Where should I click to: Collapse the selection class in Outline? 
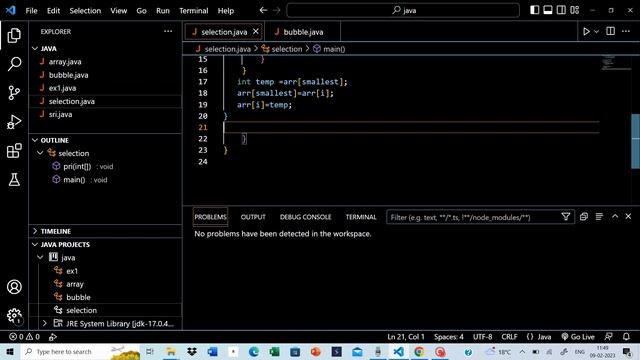point(40,153)
